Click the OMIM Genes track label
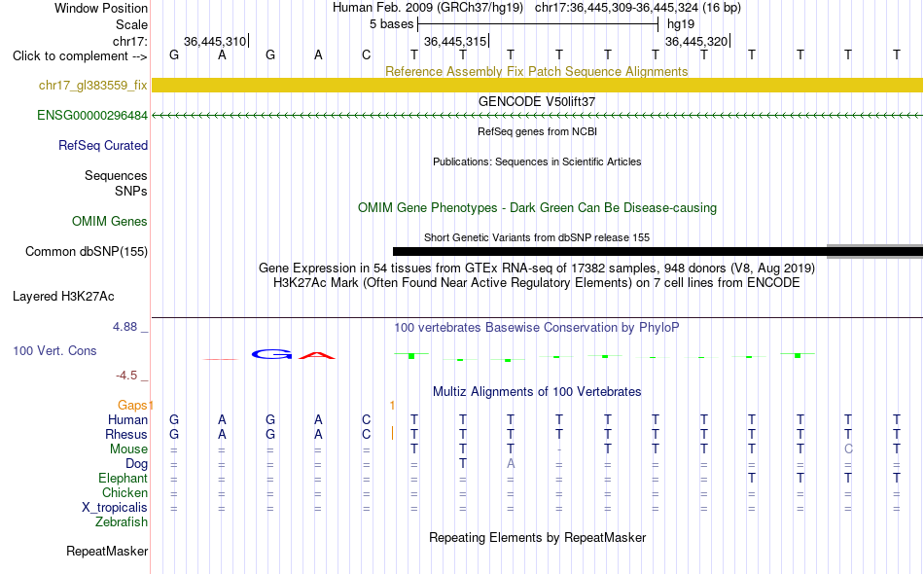924x574 pixels. pyautogui.click(x=110, y=222)
